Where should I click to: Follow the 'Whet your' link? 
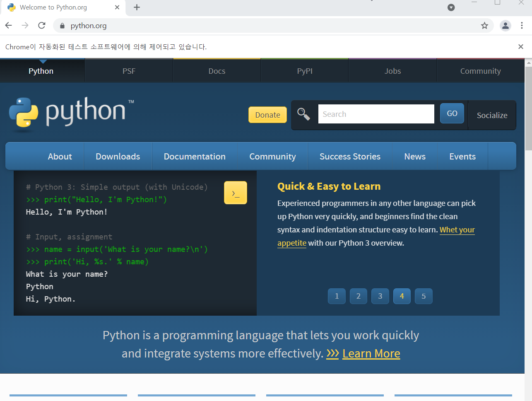[457, 229]
